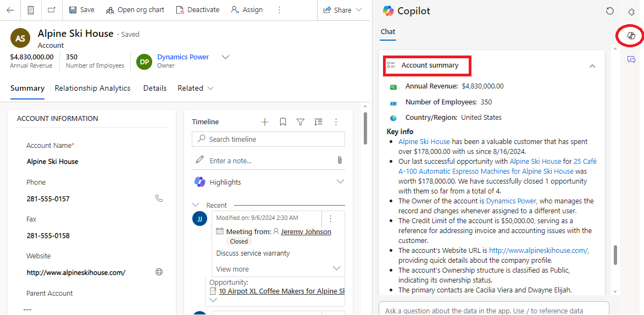
Task: Click the Fax field 281-555-0158
Action: tap(48, 236)
